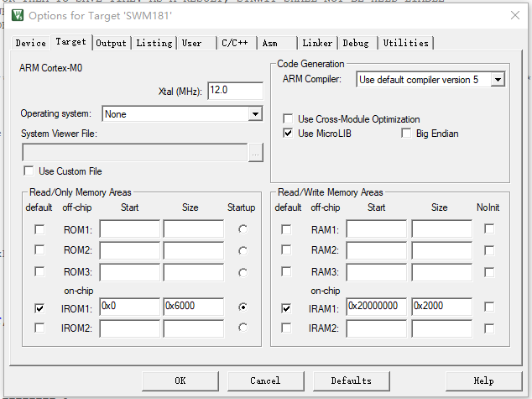Click the ROM2 Start field
The height and width of the screenshot is (399, 532).
(129, 250)
